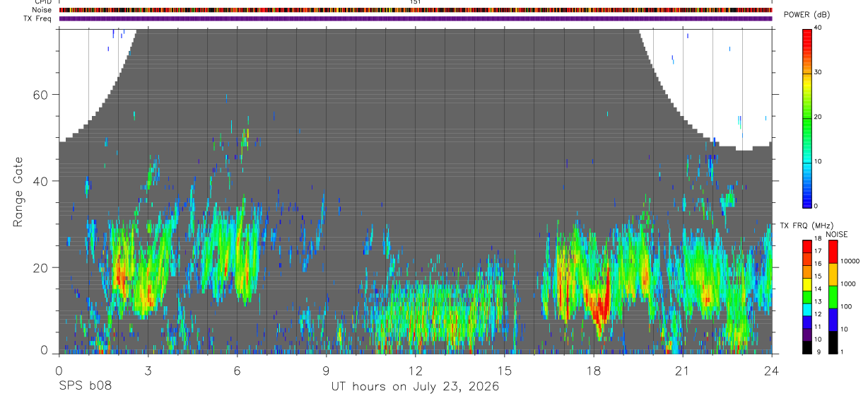868x401 pixels.
Task: Click the 'NOISE' legend heading
Action: (837, 234)
